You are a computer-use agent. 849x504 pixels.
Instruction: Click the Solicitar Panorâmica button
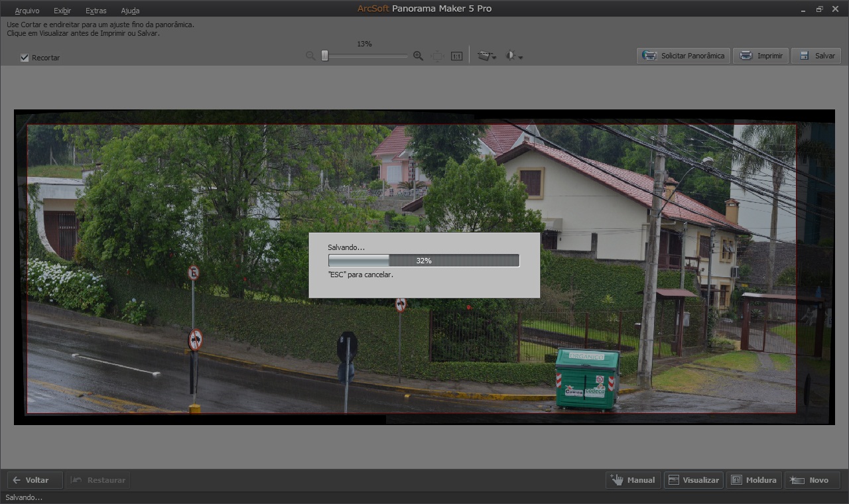coord(684,56)
